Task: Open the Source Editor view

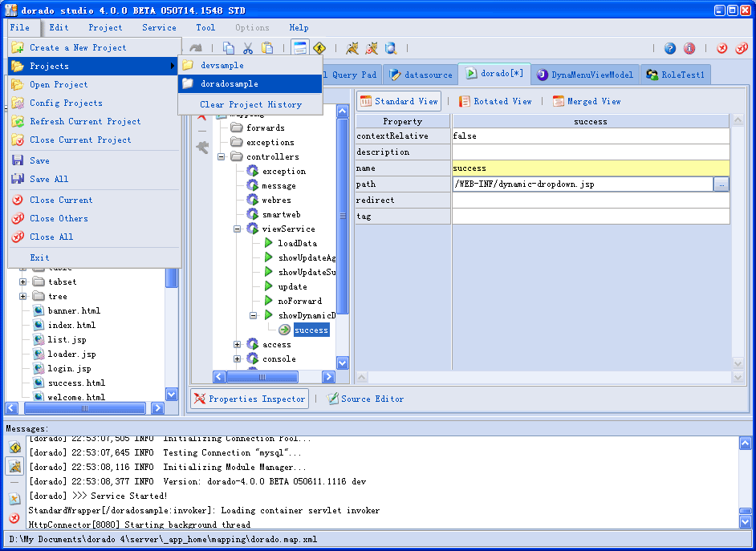Action: coord(365,399)
